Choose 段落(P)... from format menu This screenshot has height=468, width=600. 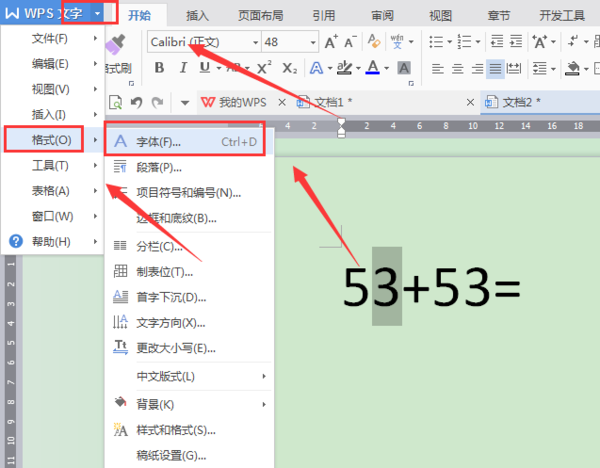pos(190,168)
